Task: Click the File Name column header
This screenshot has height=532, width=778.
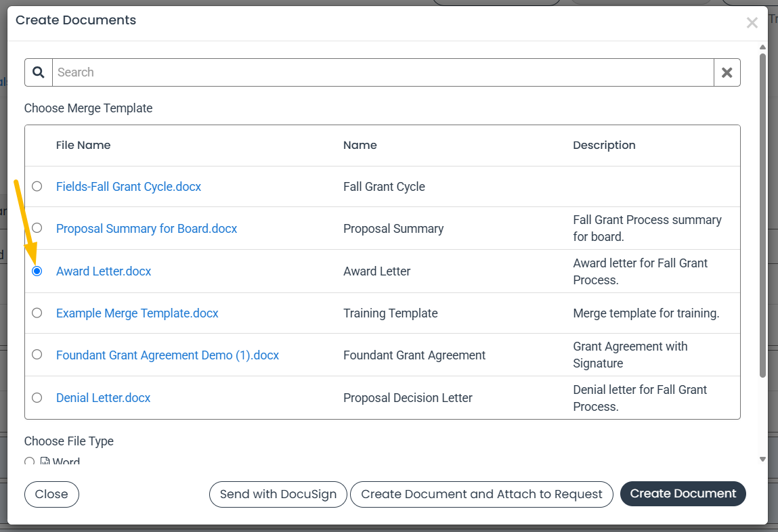Action: tap(83, 146)
